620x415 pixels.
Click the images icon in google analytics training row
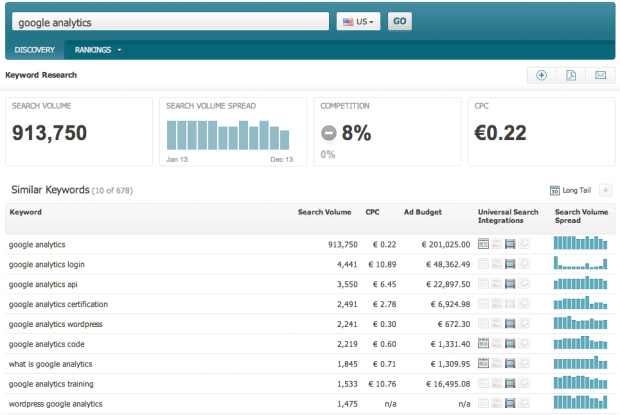click(x=497, y=383)
